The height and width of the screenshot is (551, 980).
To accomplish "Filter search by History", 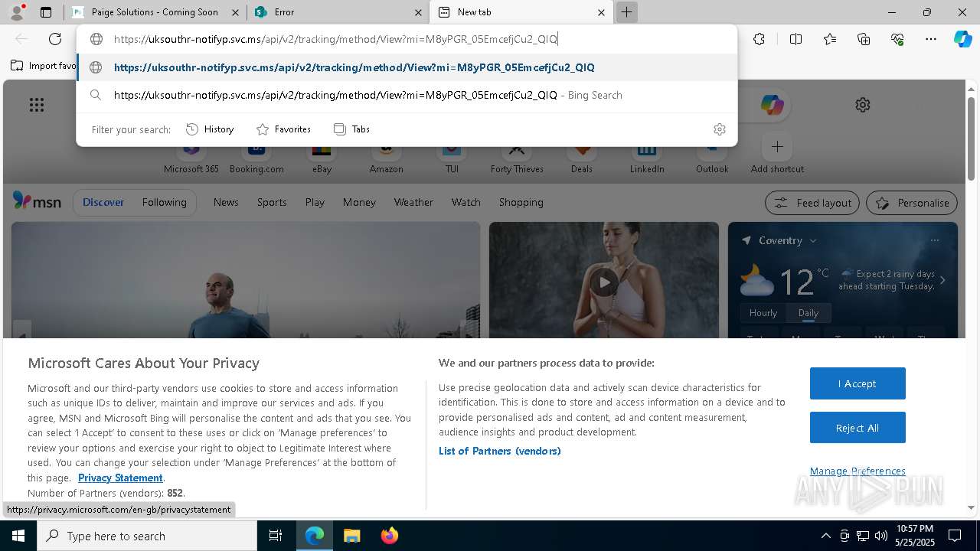I will coord(210,129).
